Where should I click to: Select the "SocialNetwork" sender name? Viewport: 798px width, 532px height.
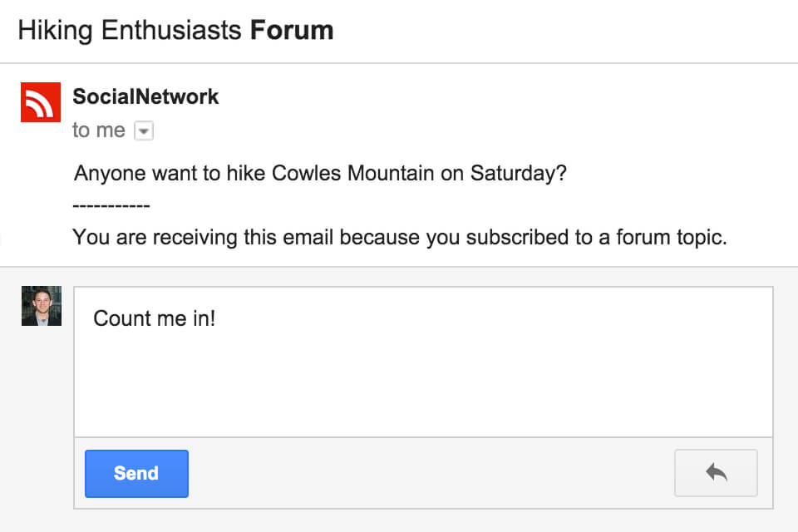pyautogui.click(x=145, y=96)
